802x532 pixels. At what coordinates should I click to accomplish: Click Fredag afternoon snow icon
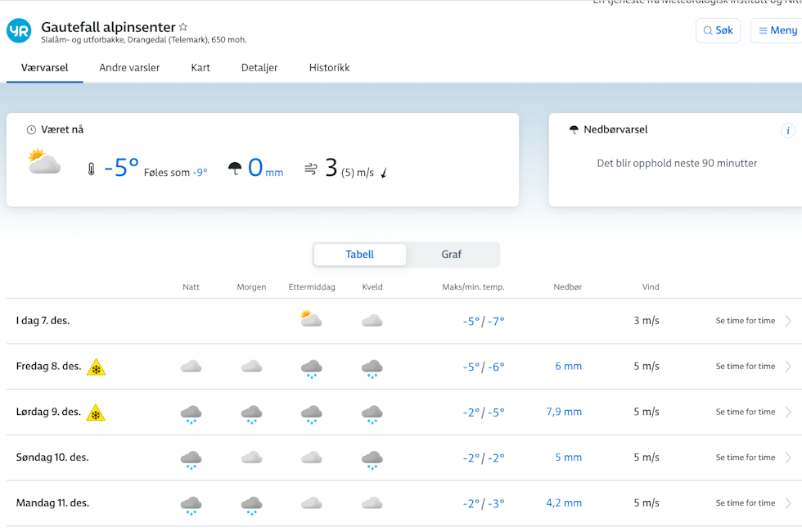pos(312,369)
